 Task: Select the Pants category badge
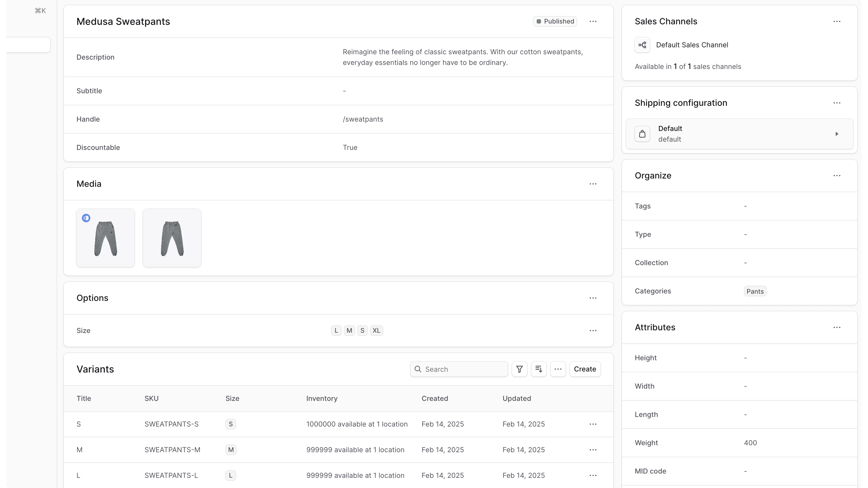click(x=755, y=291)
